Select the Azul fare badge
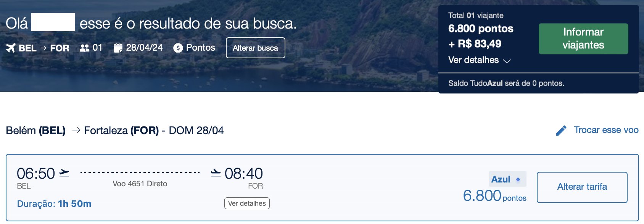Viewport: 644px width, 224px height. [508, 179]
